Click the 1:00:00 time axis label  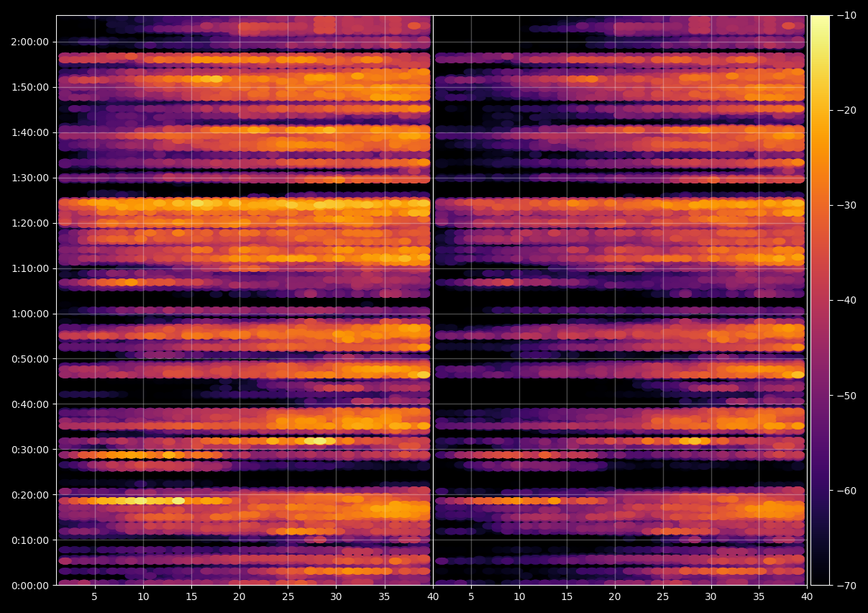pos(29,314)
